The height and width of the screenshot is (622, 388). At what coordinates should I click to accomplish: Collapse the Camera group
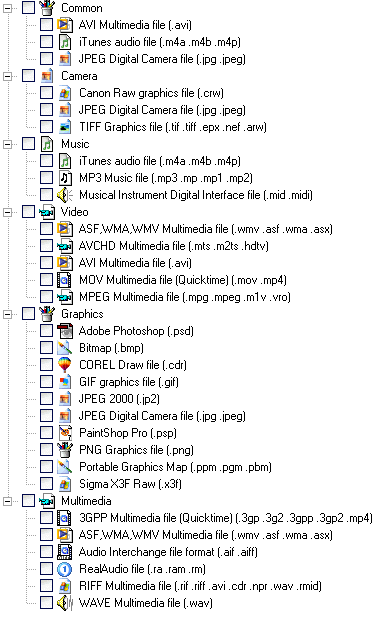8,76
